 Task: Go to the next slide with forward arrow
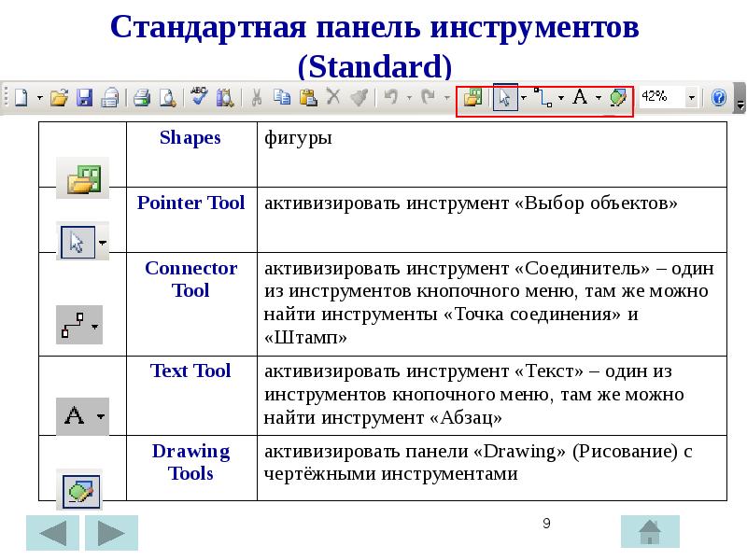coord(111,533)
